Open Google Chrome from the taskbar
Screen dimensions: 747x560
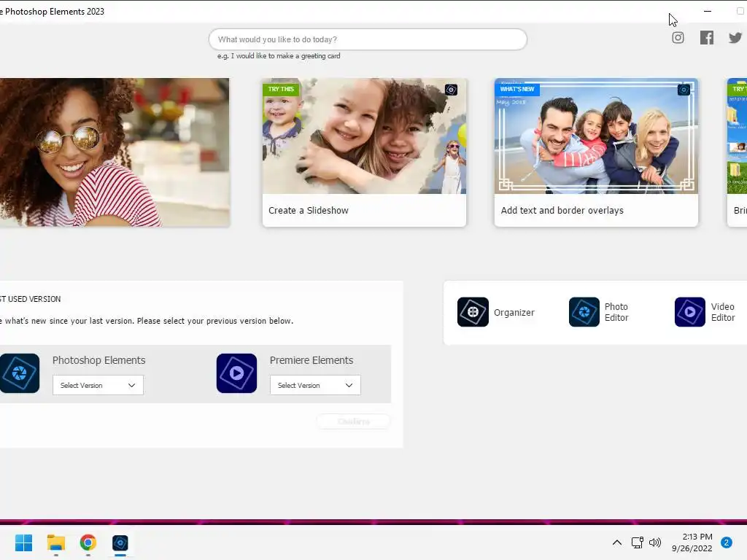click(x=88, y=542)
